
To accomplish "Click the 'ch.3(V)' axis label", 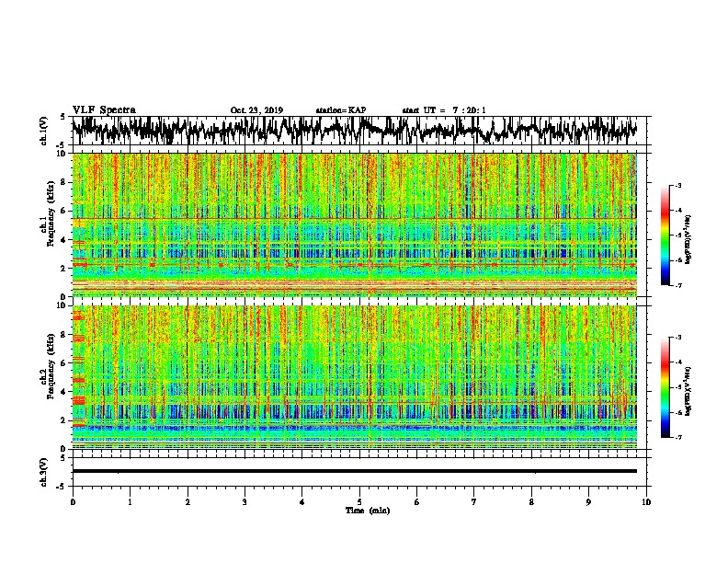I will tap(44, 472).
